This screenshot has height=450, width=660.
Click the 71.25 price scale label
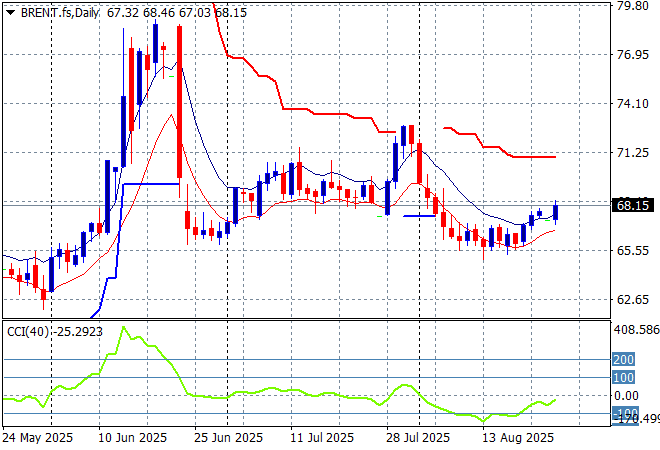coord(633,152)
